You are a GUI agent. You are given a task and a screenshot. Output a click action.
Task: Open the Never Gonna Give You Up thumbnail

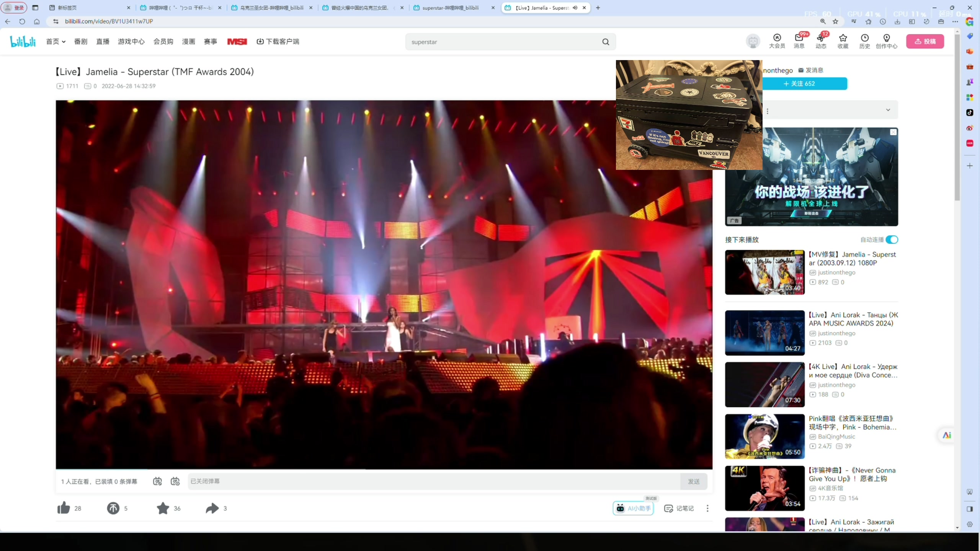tap(764, 488)
